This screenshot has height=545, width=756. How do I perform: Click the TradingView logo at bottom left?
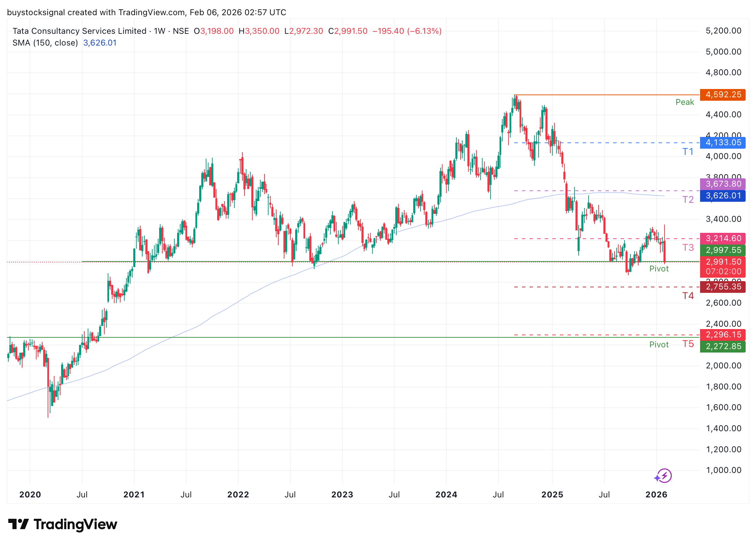pos(62,525)
